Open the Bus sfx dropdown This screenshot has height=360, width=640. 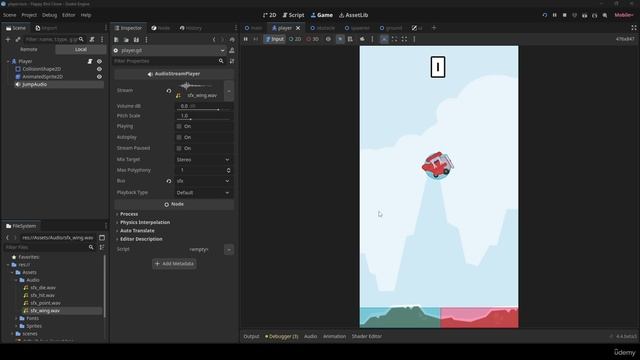[x=204, y=181]
